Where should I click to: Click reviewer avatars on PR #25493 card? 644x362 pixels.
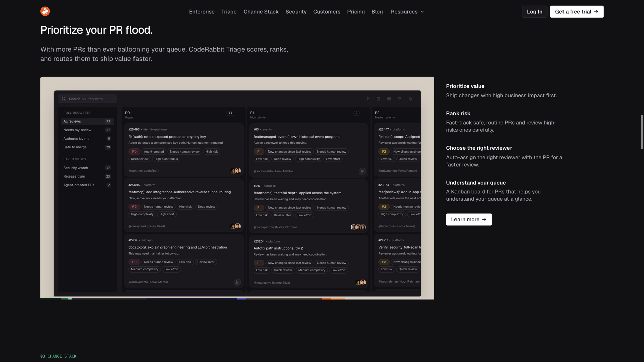point(236,171)
